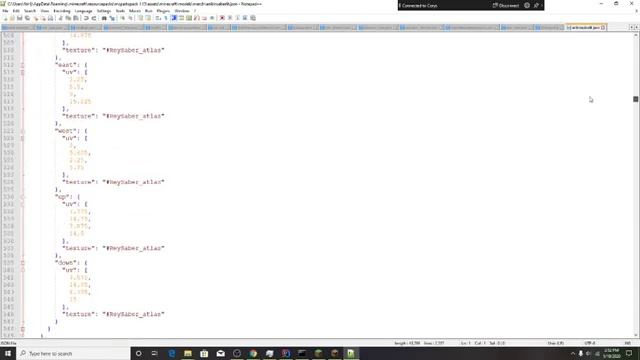Screen dimensions: 640x360
Task: Toggle INS mode in status bar
Action: (x=628, y=343)
